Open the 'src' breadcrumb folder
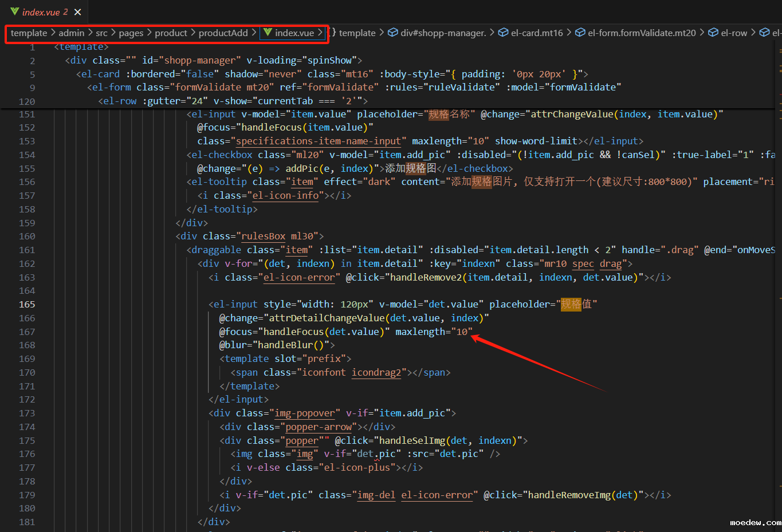Screen dimensions: 782x532 coord(101,33)
